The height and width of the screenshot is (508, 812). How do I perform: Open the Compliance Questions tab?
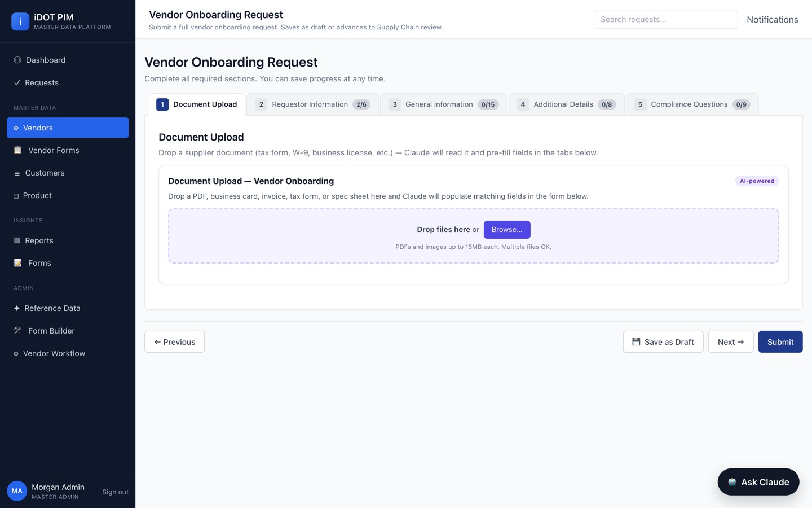tap(692, 104)
